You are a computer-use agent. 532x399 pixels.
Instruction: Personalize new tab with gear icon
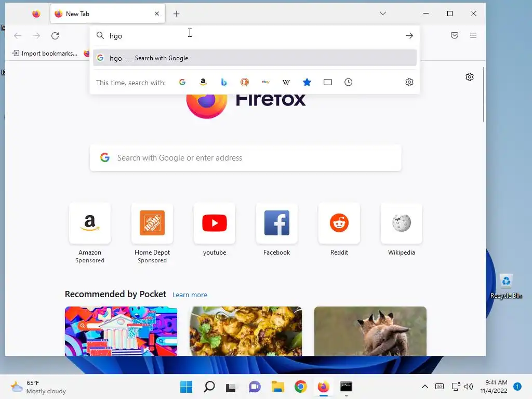point(470,77)
